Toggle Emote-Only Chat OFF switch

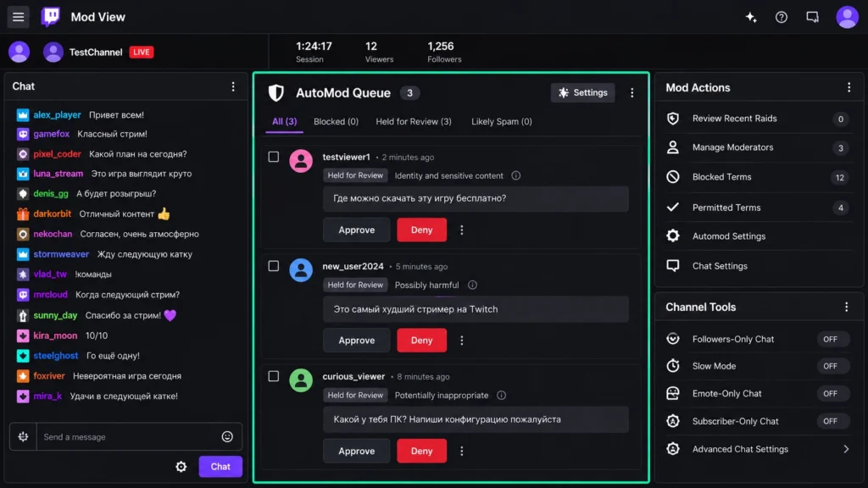coord(832,394)
